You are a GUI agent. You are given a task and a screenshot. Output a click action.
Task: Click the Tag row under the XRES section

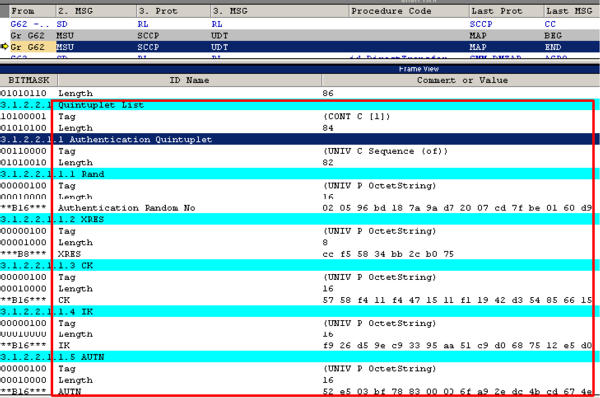300,231
